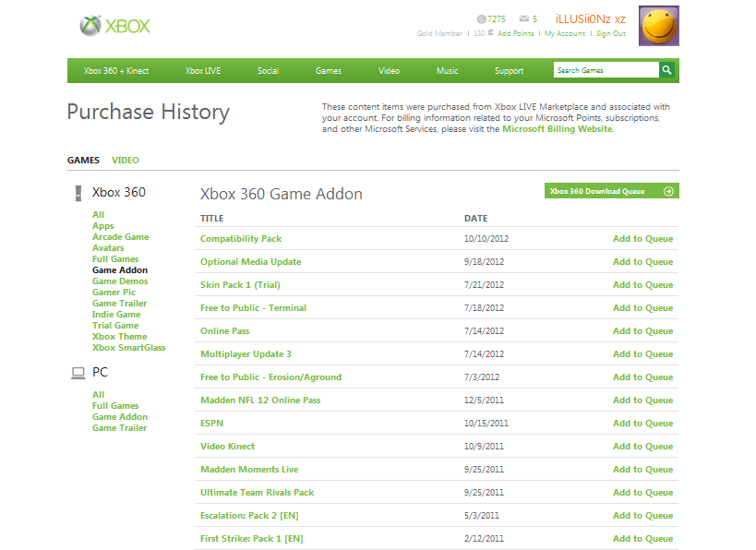Screen dimensions: 756x550
Task: Add Video Kinect to queue
Action: (x=642, y=447)
